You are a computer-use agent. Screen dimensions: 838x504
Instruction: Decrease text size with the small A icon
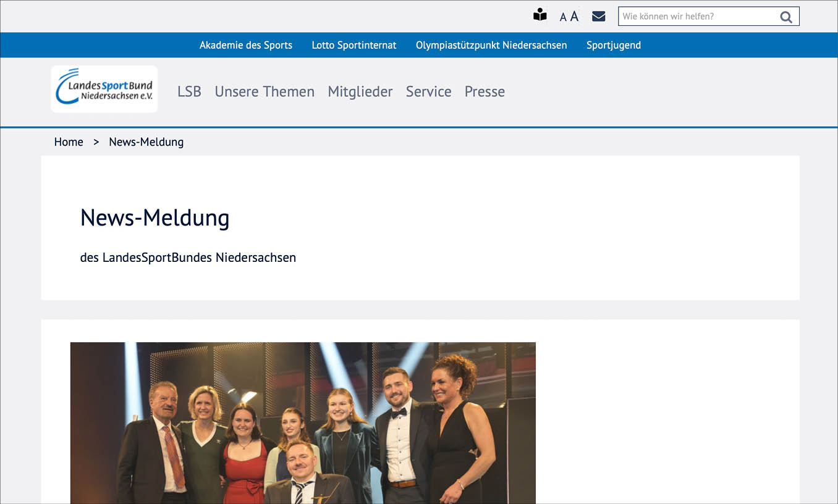(562, 17)
